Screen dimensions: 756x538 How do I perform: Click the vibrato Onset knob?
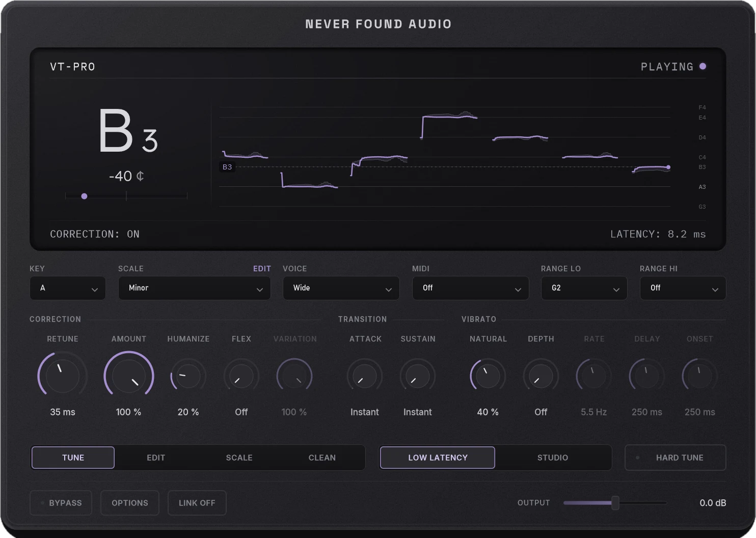[700, 376]
